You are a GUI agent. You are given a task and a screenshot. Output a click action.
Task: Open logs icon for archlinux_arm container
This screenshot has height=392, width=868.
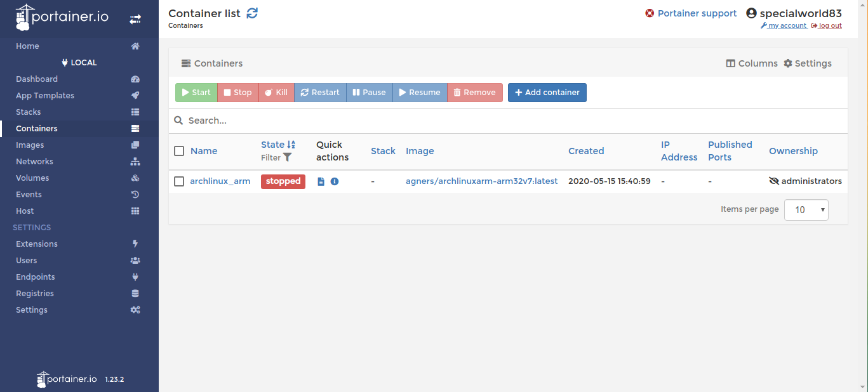[321, 181]
